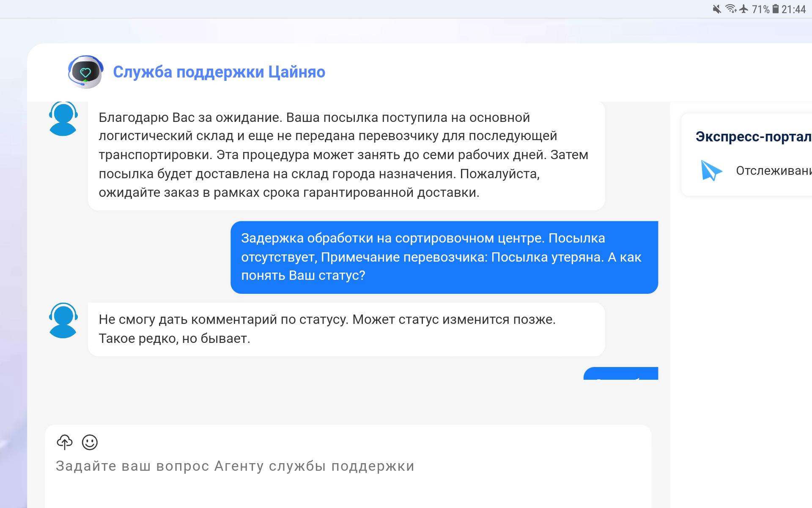812x508 pixels.
Task: Click the upload file cloud icon
Action: pyautogui.click(x=65, y=442)
